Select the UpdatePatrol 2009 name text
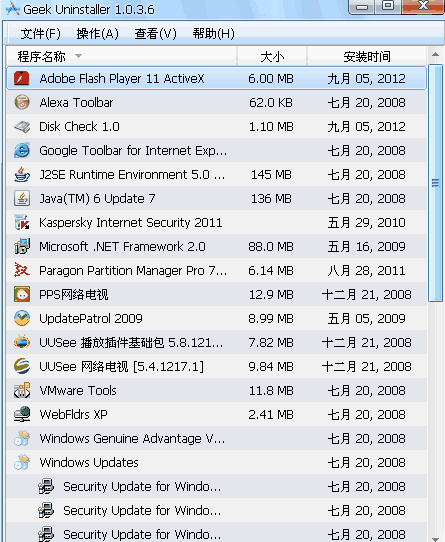445x542 pixels. [x=91, y=318]
